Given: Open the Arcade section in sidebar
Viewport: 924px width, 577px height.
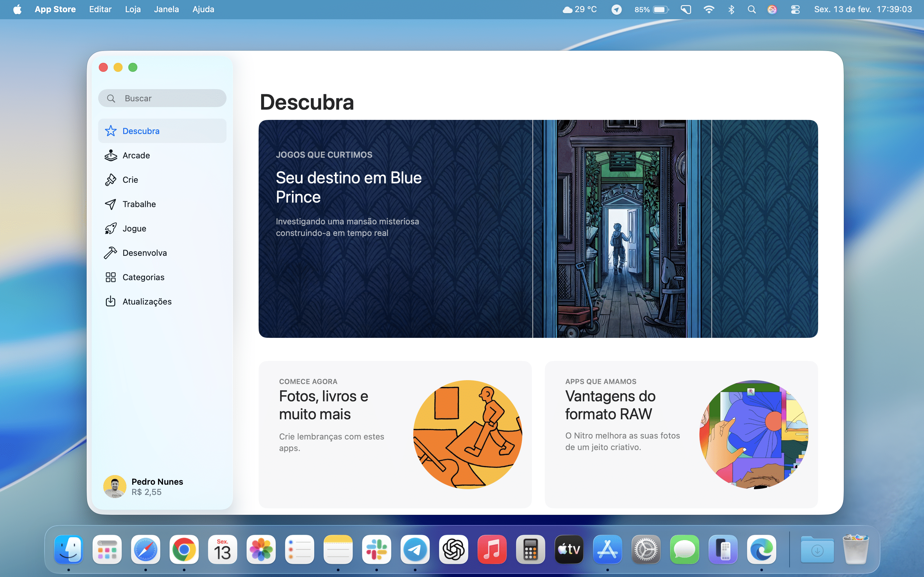Looking at the screenshot, I should tap(136, 155).
